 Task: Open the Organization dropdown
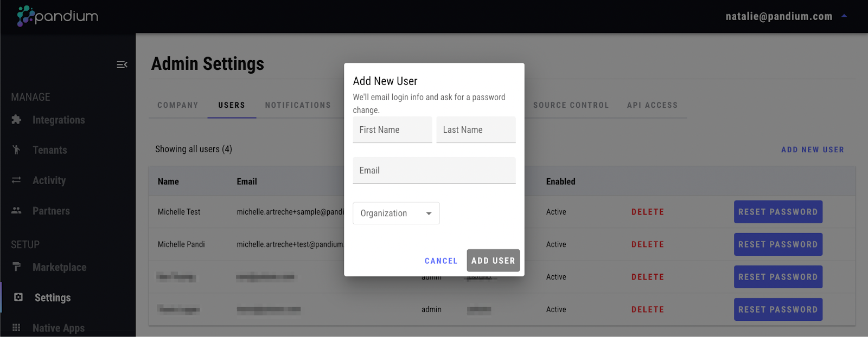click(396, 213)
